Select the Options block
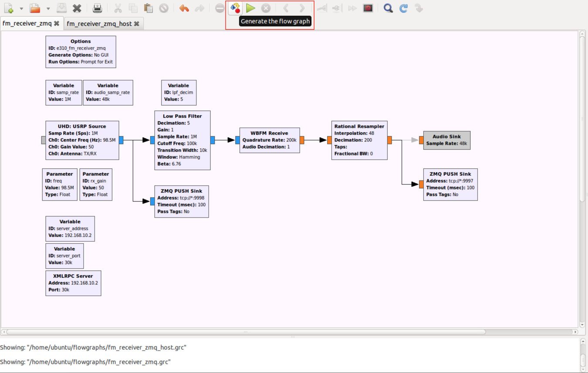 [81, 51]
